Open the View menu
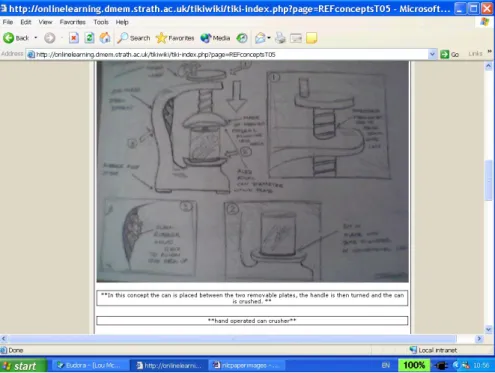The height and width of the screenshot is (373, 495). [45, 22]
